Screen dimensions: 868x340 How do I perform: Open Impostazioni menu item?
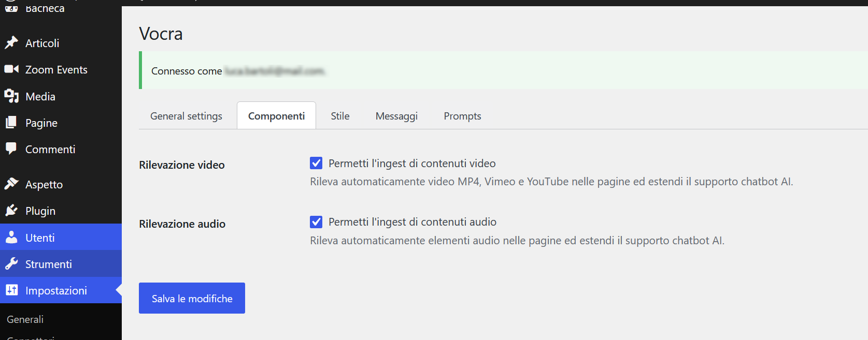pyautogui.click(x=61, y=290)
